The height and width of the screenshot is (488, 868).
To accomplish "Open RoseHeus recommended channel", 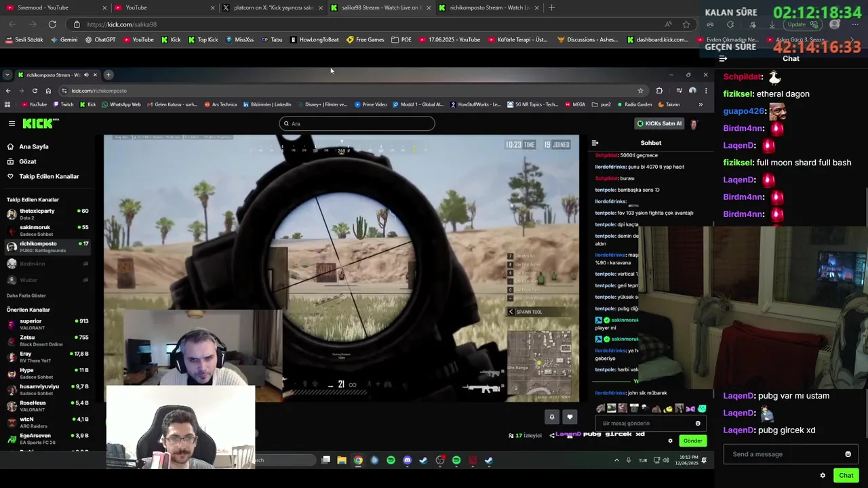I will tap(47, 405).
